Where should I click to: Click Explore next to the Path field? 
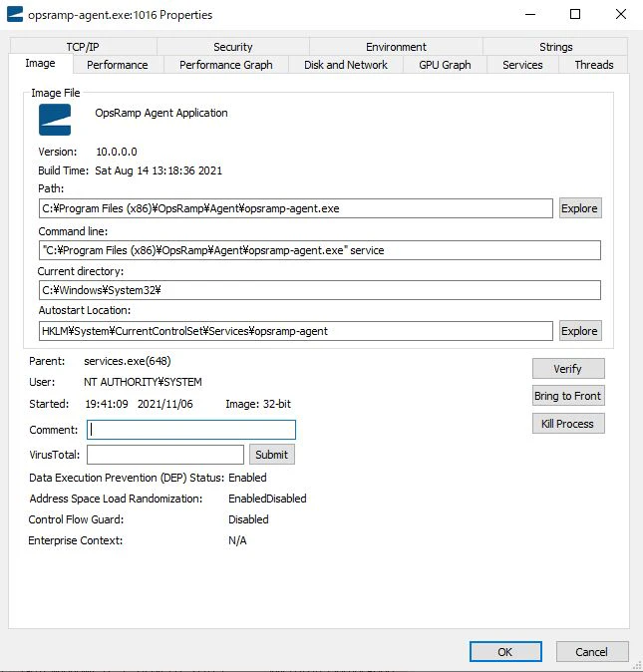click(580, 208)
